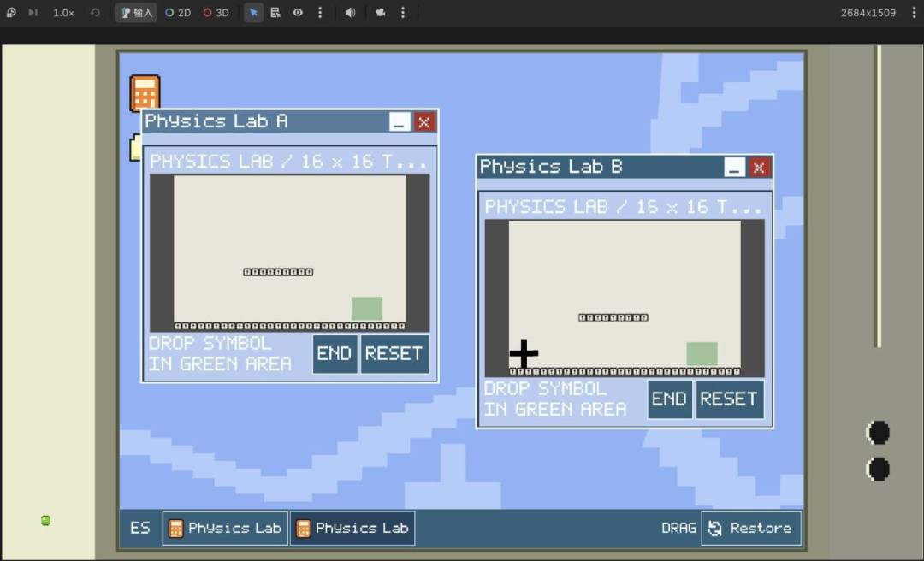Click the "PHYSICS LAB / 16 x 16 T..." heading in Lab B
The image size is (924, 561).
click(x=624, y=207)
